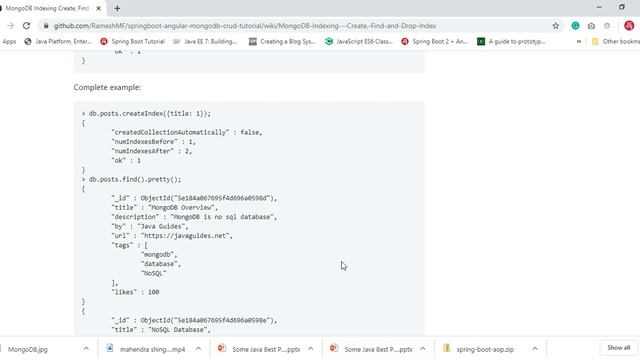Expand options for mahendra shing...mp4 download
This screenshot has width=640, height=360.
point(198,349)
